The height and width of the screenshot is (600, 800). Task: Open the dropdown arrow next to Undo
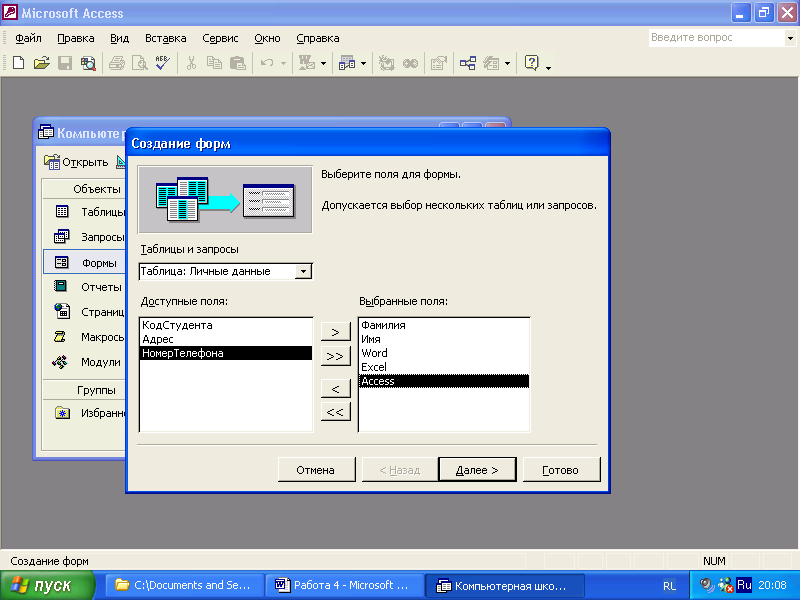(283, 64)
